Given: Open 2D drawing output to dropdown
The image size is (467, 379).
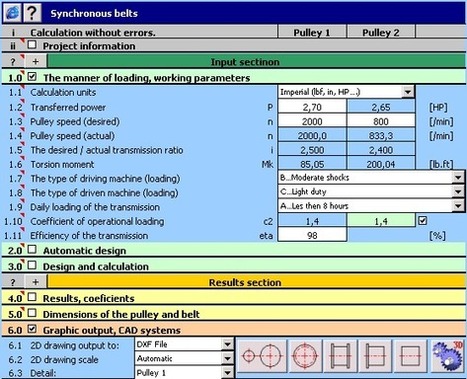Looking at the screenshot, I should click(x=227, y=344).
